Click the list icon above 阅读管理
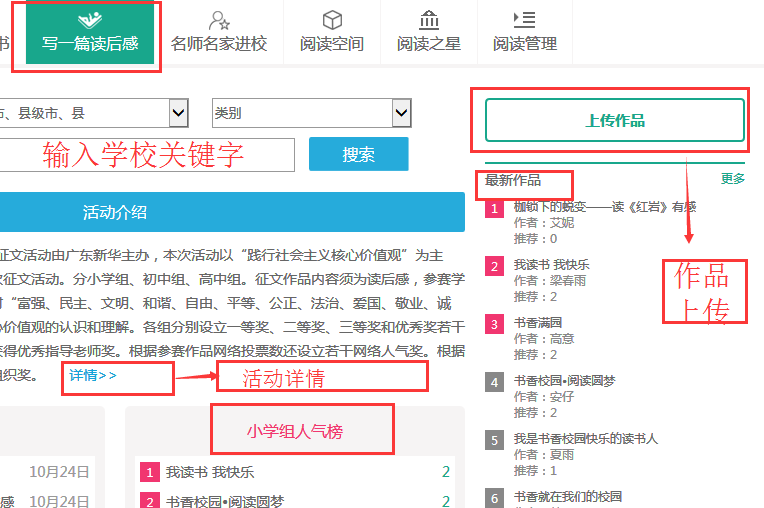The width and height of the screenshot is (764, 508). click(524, 19)
